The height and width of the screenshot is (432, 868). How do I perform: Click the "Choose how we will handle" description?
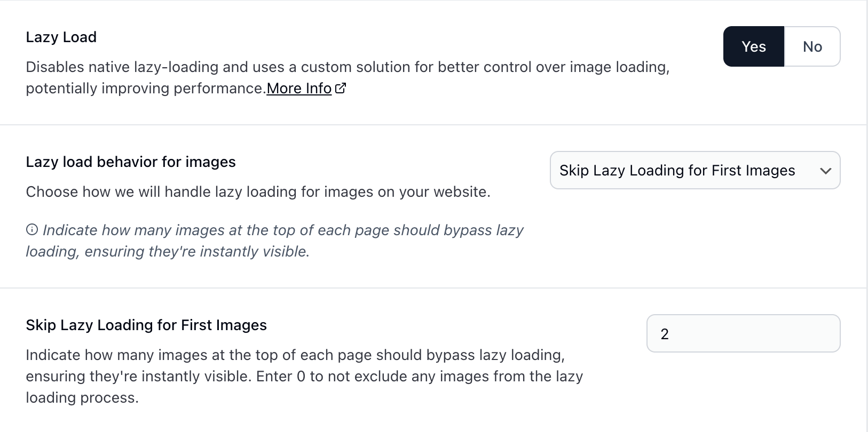258,192
